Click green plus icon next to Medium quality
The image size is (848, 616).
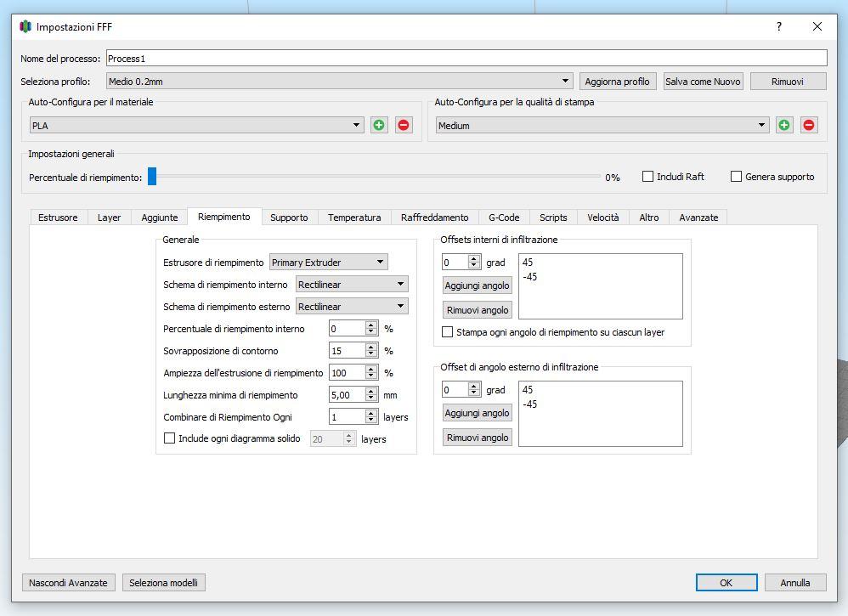tap(784, 125)
